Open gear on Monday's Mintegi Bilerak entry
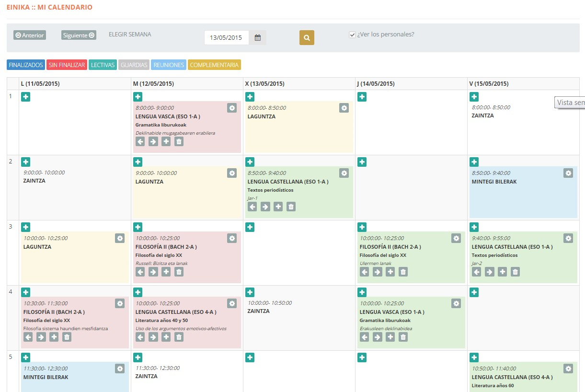This screenshot has width=585, height=392. (120, 369)
